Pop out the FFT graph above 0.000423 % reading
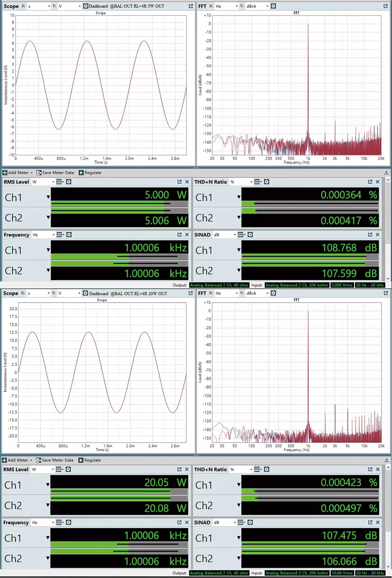This screenshot has height=578, width=392. 386,293
